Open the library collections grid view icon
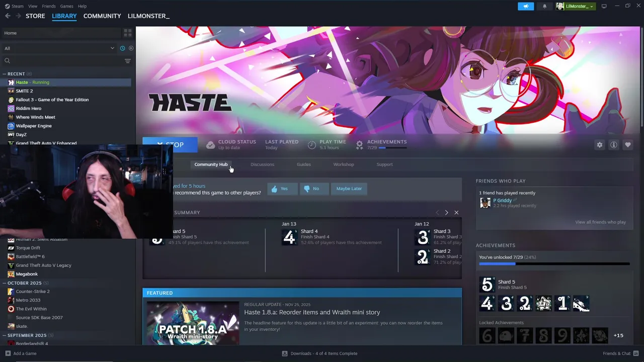644x362 pixels. pyautogui.click(x=128, y=33)
